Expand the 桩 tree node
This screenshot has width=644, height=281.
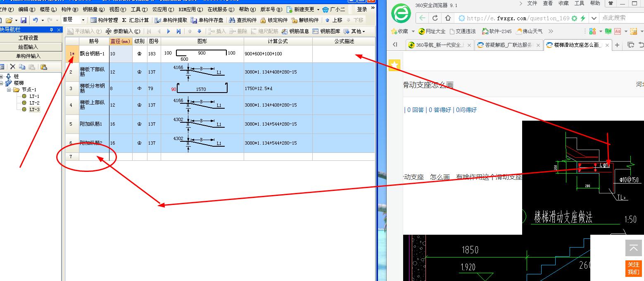[x=2, y=76]
